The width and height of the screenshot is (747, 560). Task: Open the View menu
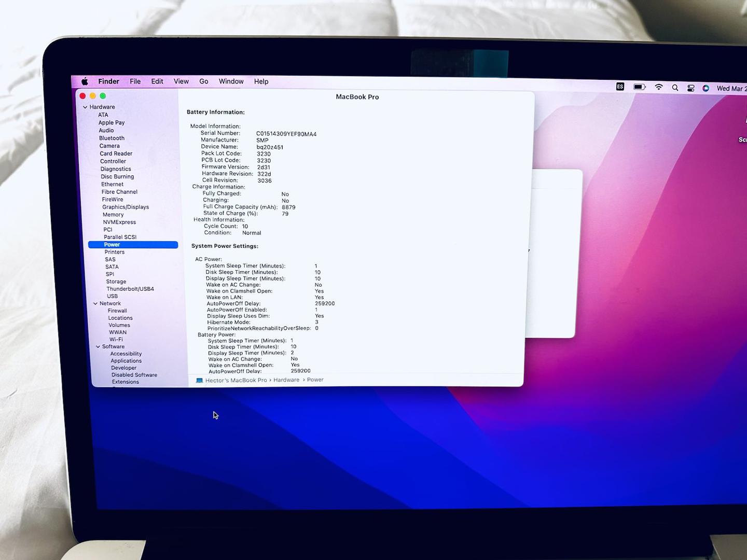click(181, 81)
